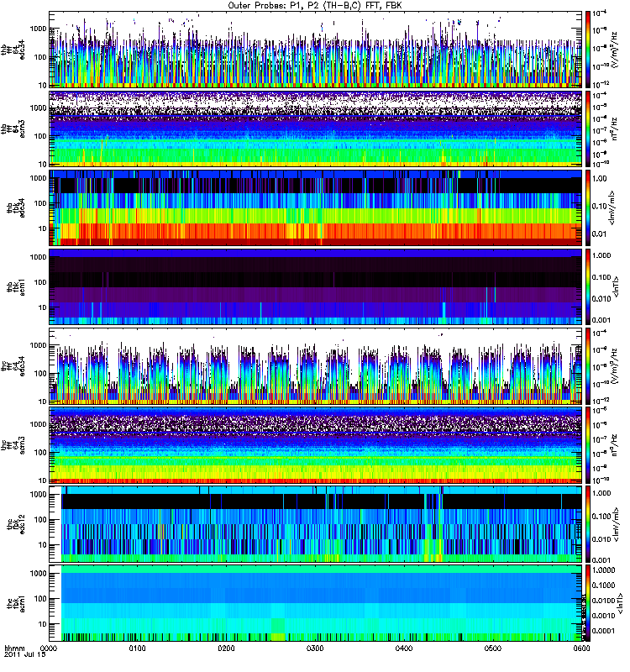This screenshot has height=672, width=630.
Task: Click the 0200 time axis tick label
Action: click(x=226, y=648)
